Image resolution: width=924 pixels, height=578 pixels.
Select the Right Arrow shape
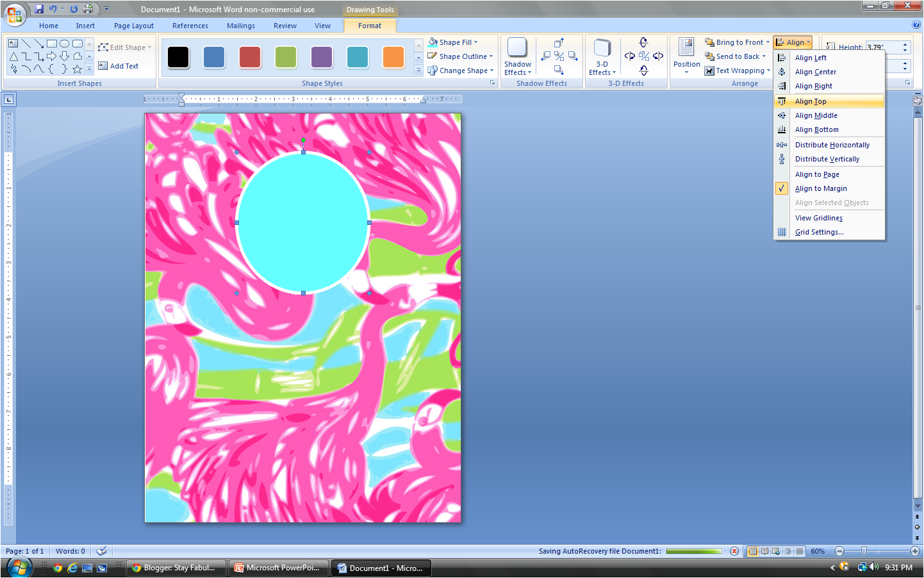coord(52,56)
